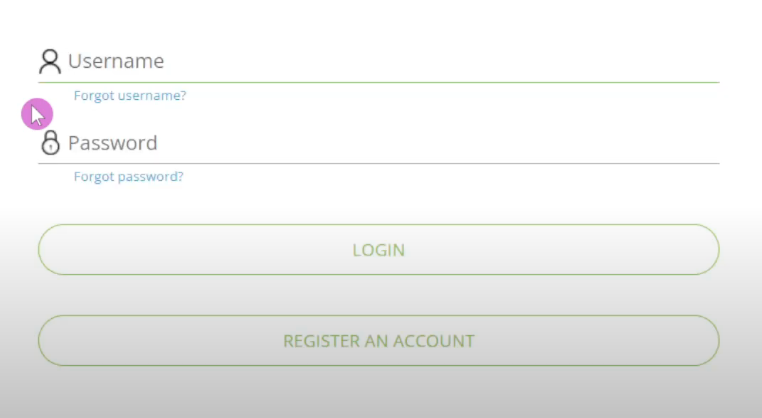Screen dimensions: 762x418
Task: Click the empty right end of Password field
Action: coord(680,144)
